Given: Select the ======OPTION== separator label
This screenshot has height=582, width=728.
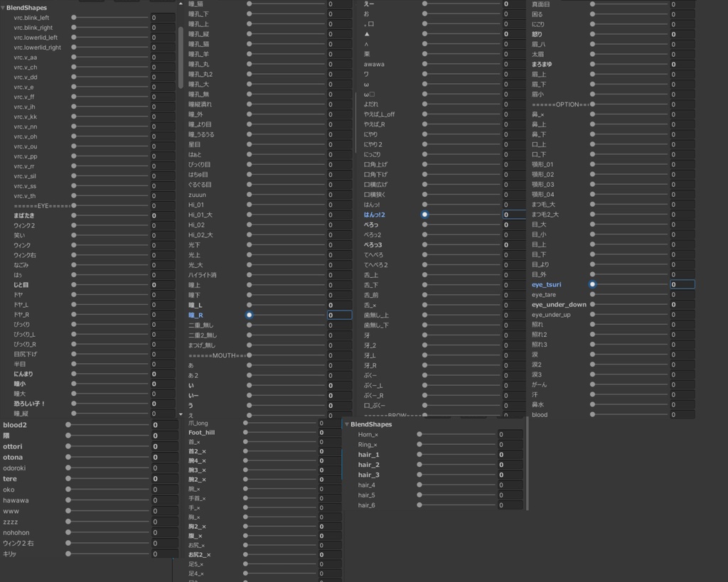Looking at the screenshot, I should pyautogui.click(x=560, y=104).
